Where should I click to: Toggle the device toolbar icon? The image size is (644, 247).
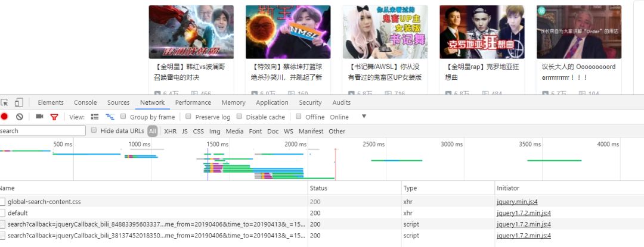point(19,102)
